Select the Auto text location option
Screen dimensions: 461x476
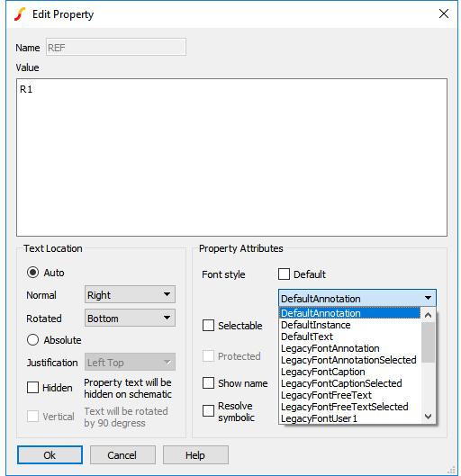32,273
